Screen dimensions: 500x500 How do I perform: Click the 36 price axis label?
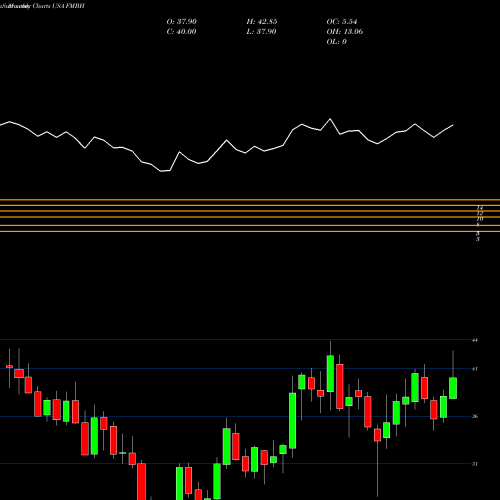click(475, 416)
